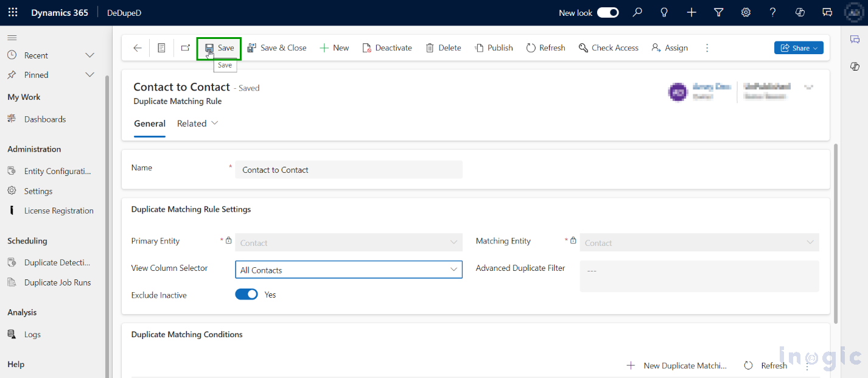Click the Save button
This screenshot has height=378, width=868.
219,48
